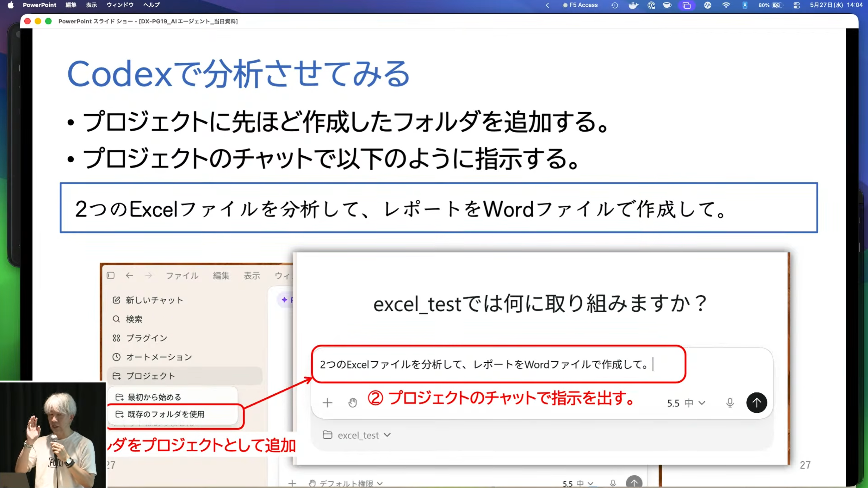Click the presenter video thumbnail

point(53,435)
